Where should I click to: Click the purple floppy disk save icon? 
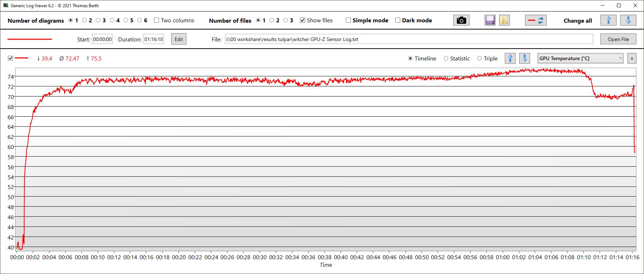[490, 21]
